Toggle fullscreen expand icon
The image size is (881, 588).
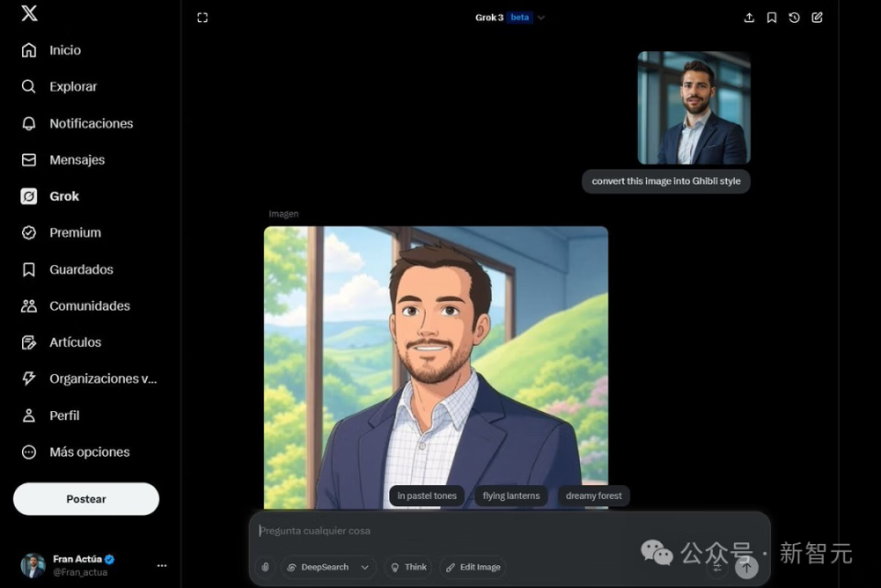pyautogui.click(x=203, y=17)
